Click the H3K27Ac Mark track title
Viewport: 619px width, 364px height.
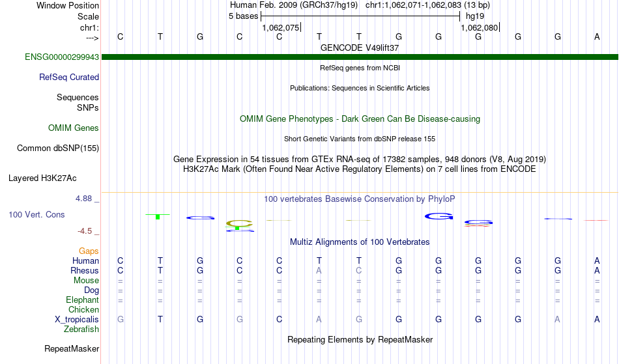point(360,169)
